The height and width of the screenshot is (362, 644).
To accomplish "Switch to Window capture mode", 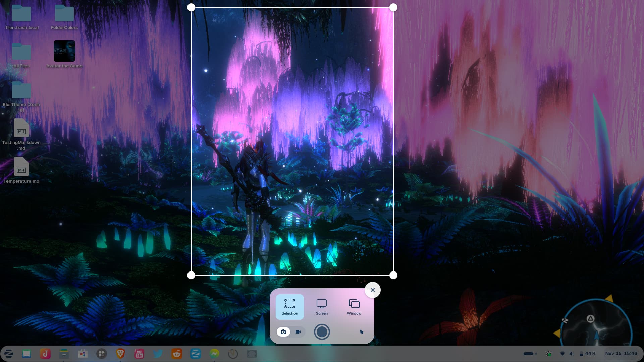I will 354,307.
